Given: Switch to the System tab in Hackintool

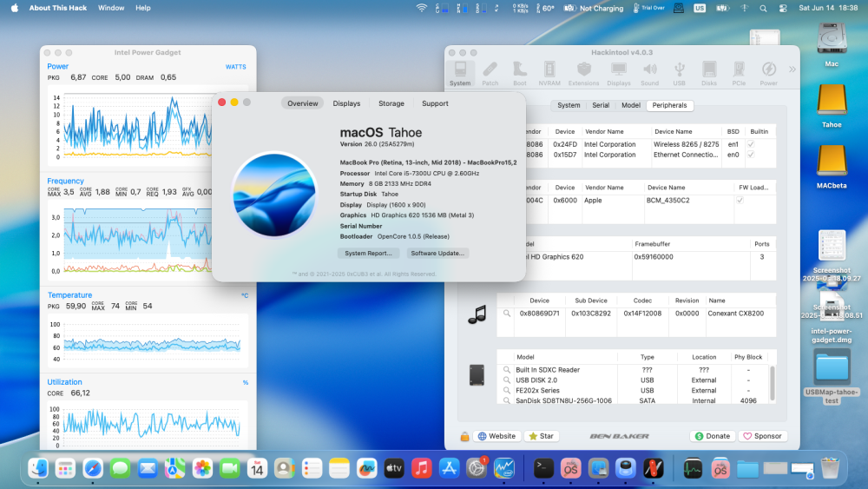Looking at the screenshot, I should click(x=569, y=105).
